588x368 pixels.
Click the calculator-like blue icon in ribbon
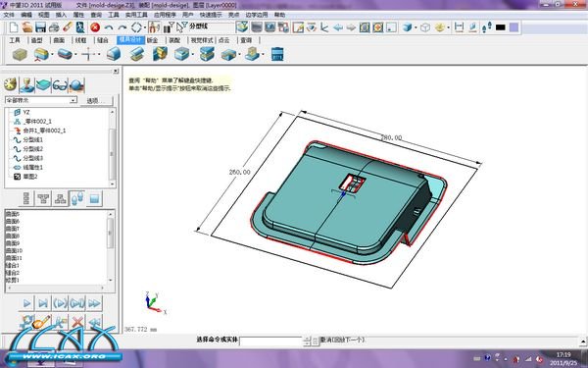pyautogui.click(x=277, y=54)
